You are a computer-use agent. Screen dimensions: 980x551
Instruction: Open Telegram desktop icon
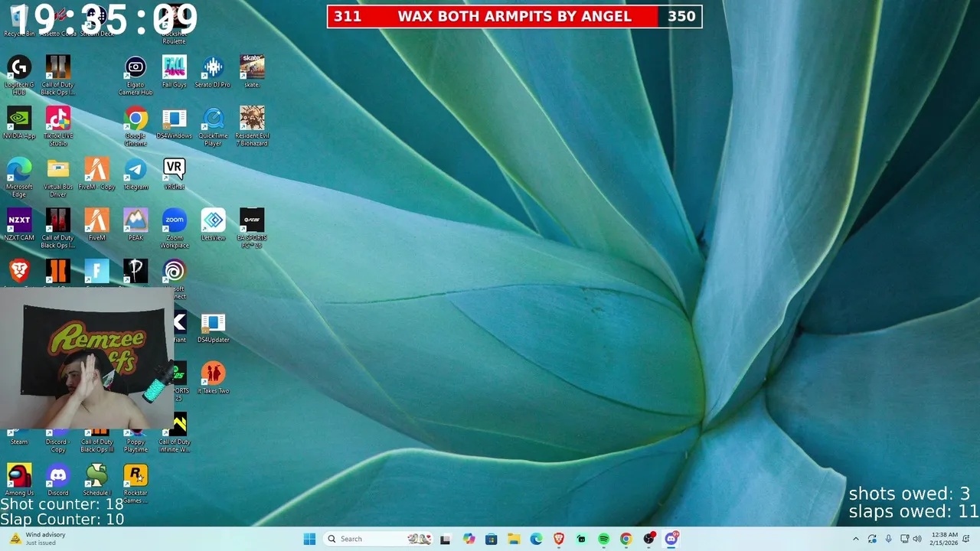coord(136,173)
